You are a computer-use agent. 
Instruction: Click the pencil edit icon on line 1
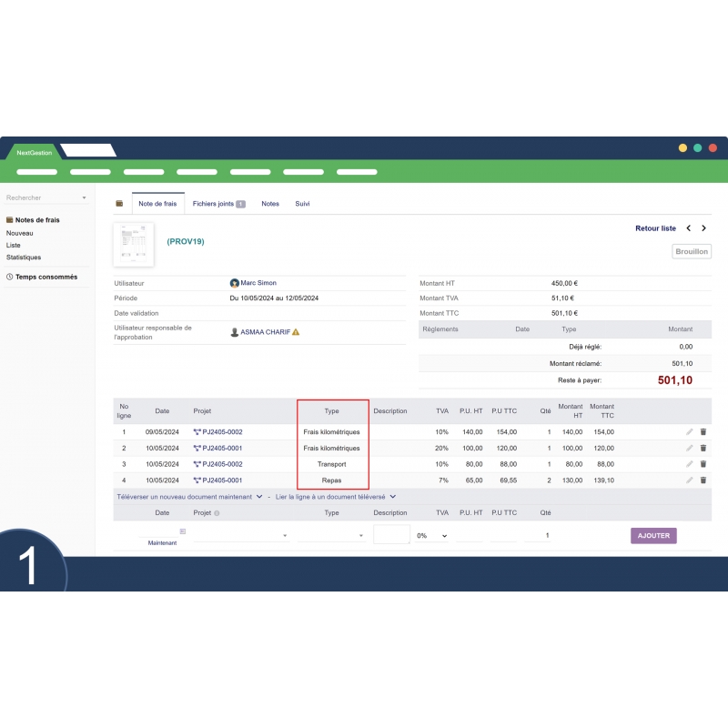click(x=689, y=432)
